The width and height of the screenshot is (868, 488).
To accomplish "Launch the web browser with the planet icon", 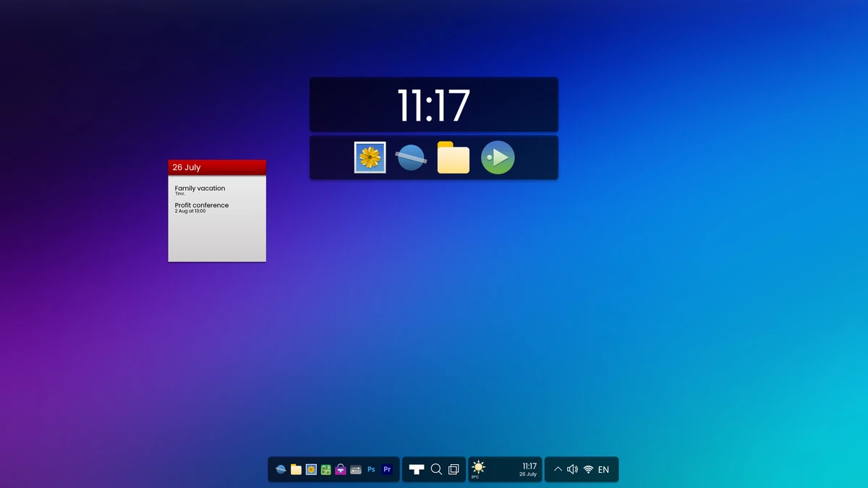I will 411,157.
